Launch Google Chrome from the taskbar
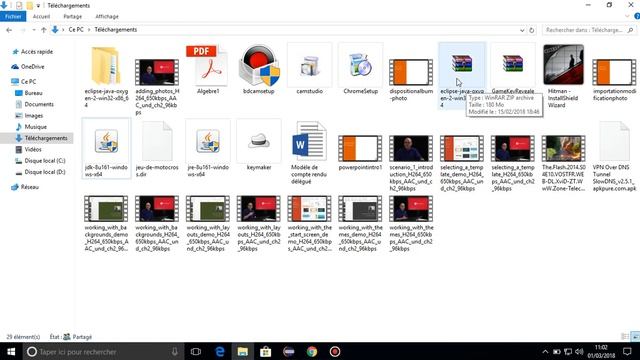The height and width of the screenshot is (360, 640). click(x=312, y=351)
